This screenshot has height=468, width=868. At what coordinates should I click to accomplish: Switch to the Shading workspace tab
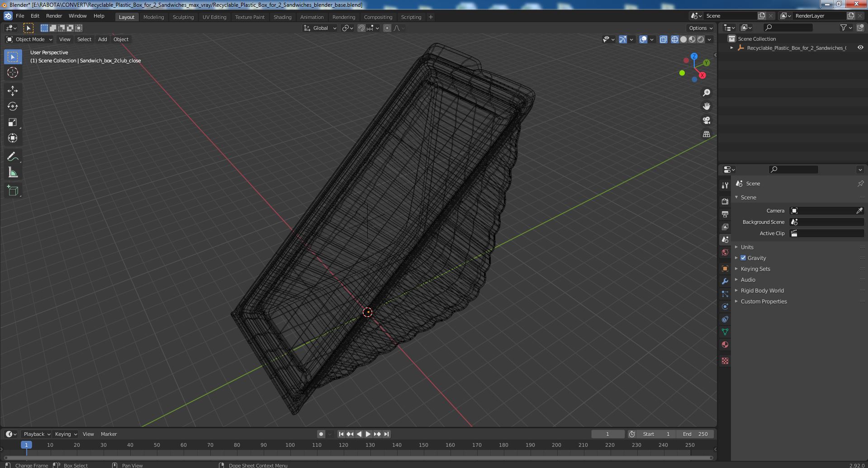click(282, 17)
